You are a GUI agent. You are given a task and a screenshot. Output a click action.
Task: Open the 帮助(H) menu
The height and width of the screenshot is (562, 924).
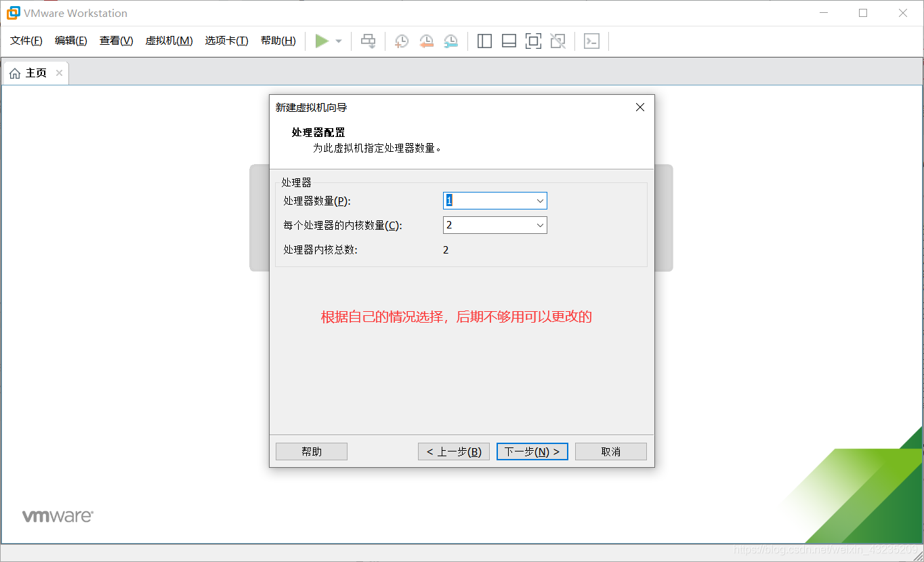(x=278, y=41)
